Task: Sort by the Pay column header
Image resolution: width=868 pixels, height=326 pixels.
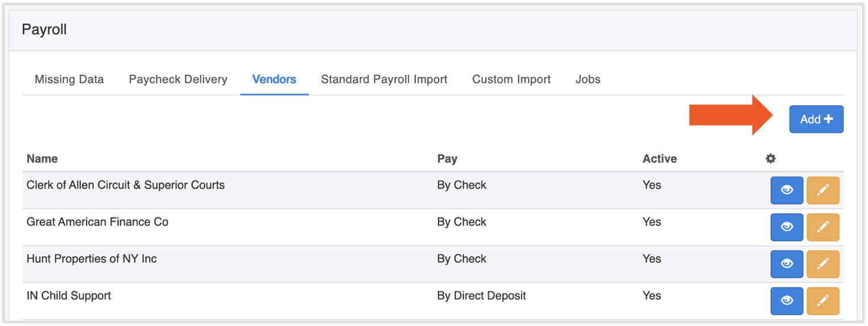Action: pyautogui.click(x=447, y=159)
